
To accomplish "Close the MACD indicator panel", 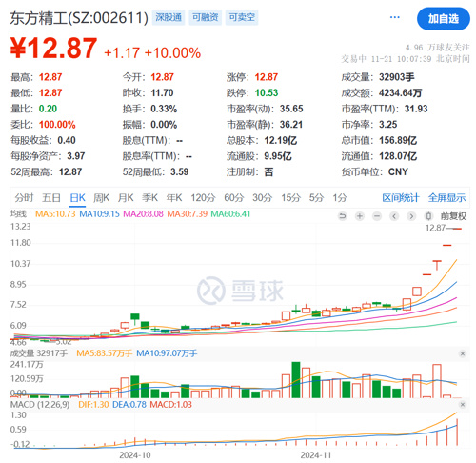I will pos(463,405).
